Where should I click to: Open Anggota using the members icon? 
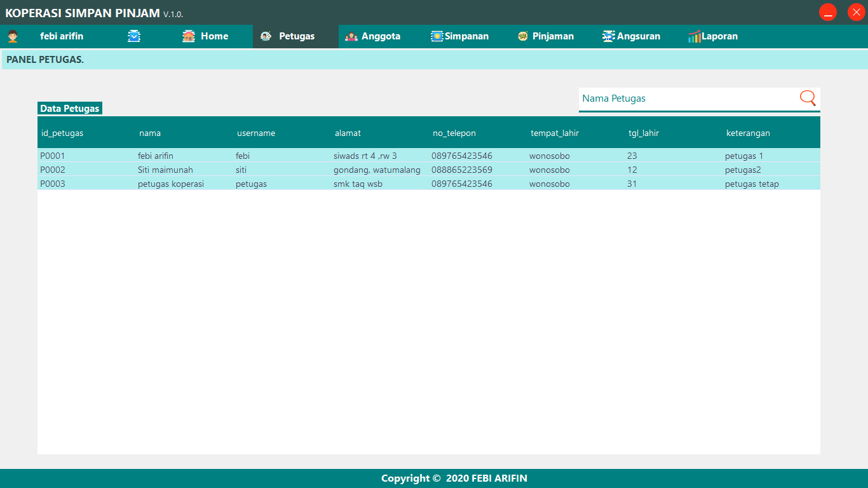click(351, 36)
